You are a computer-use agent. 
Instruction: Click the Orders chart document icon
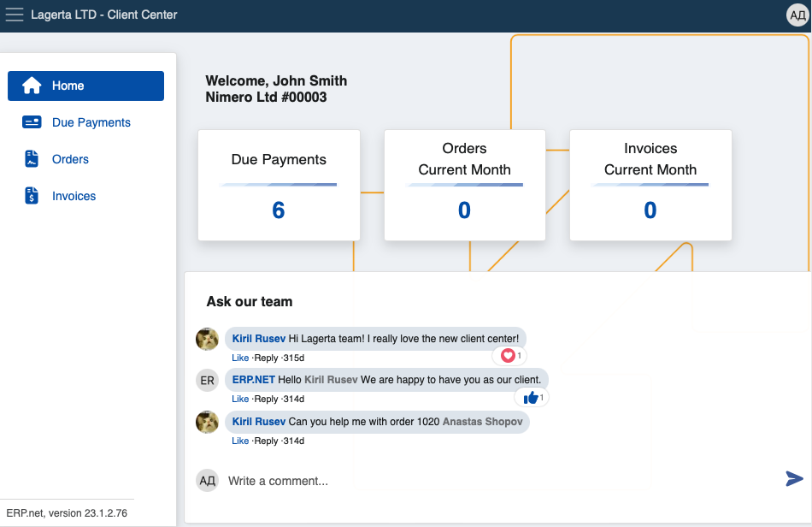pos(32,158)
